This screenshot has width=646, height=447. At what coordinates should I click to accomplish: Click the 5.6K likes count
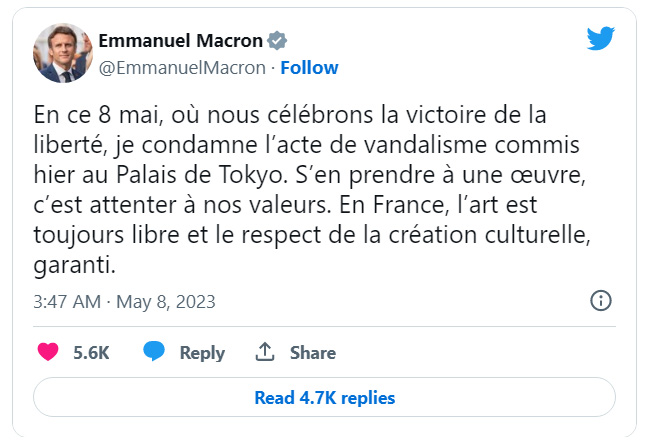click(91, 353)
